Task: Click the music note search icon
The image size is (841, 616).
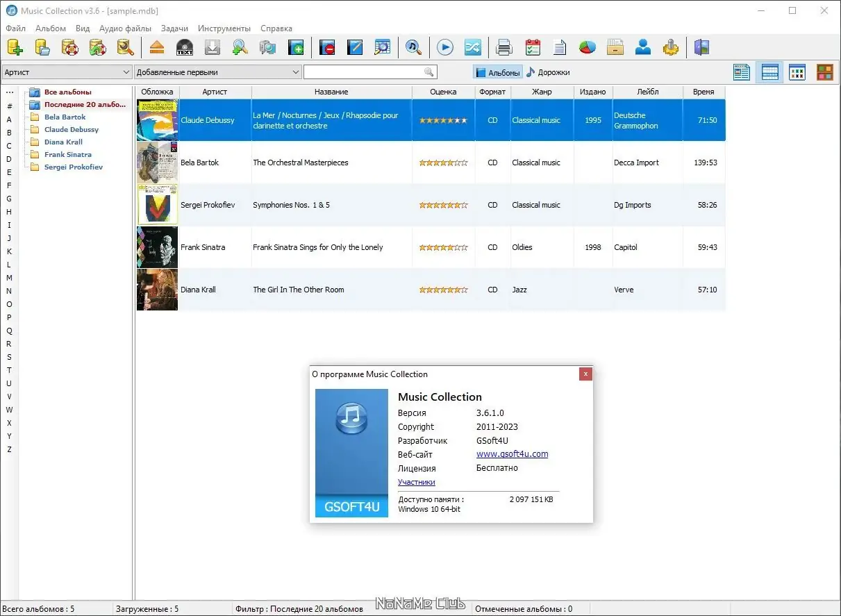Action: pos(413,47)
